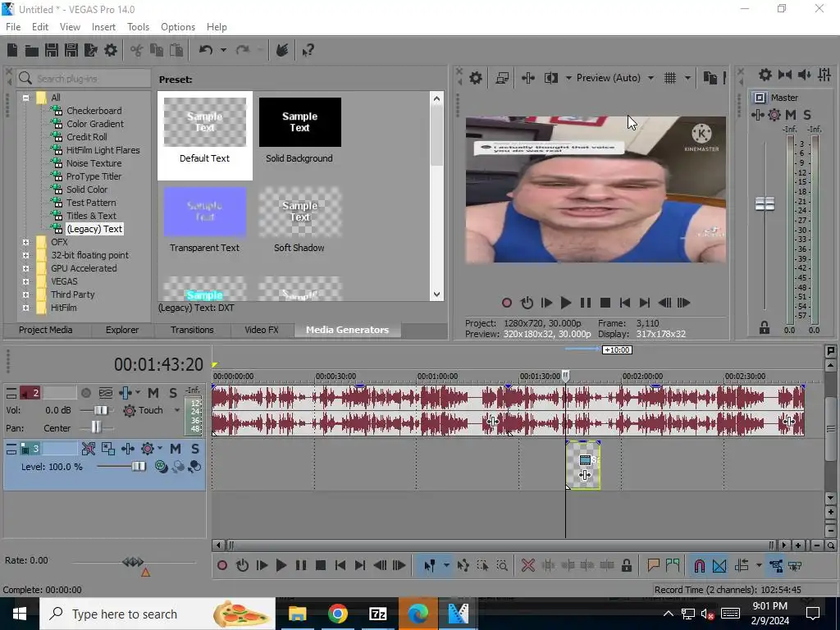Mute audio track 2
Screen dimensions: 840x630
click(153, 393)
